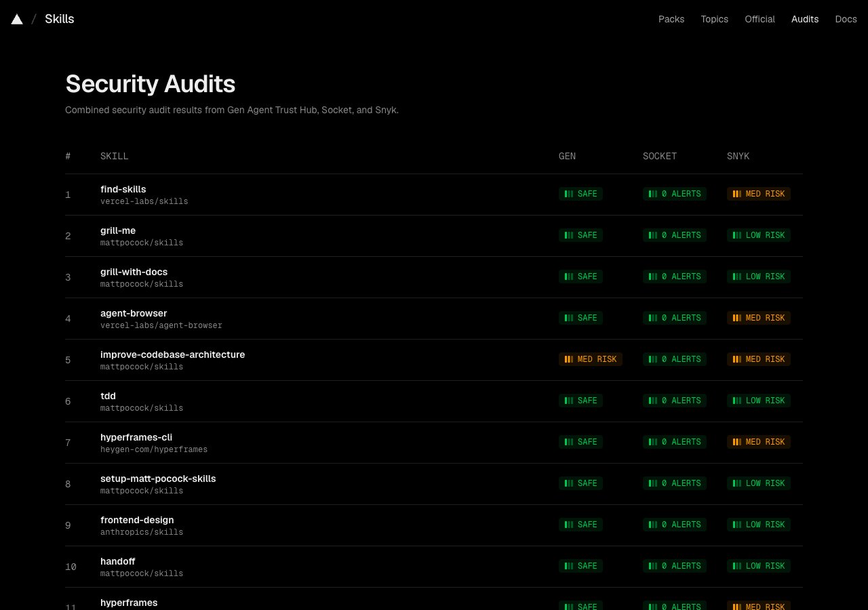Click frontend-design Snyk LOW RISK badge
This screenshot has height=610, width=868.
click(x=759, y=525)
